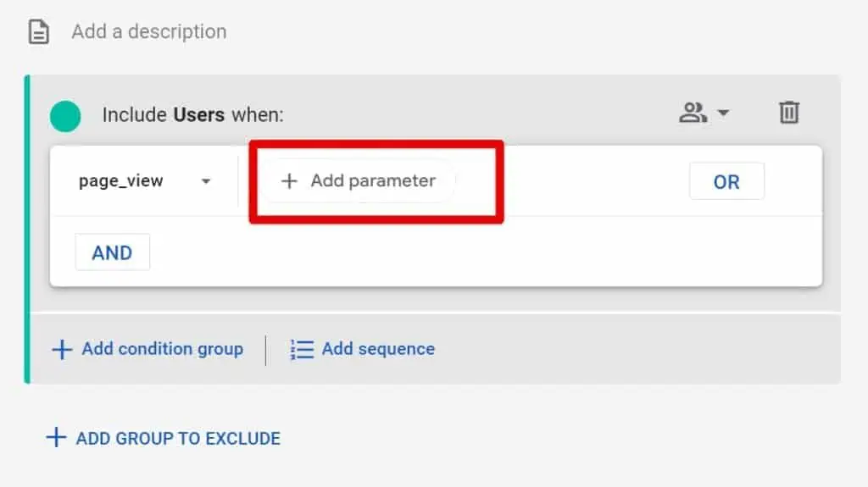This screenshot has width=868, height=487.
Task: Add an AND condition
Action: click(x=113, y=252)
